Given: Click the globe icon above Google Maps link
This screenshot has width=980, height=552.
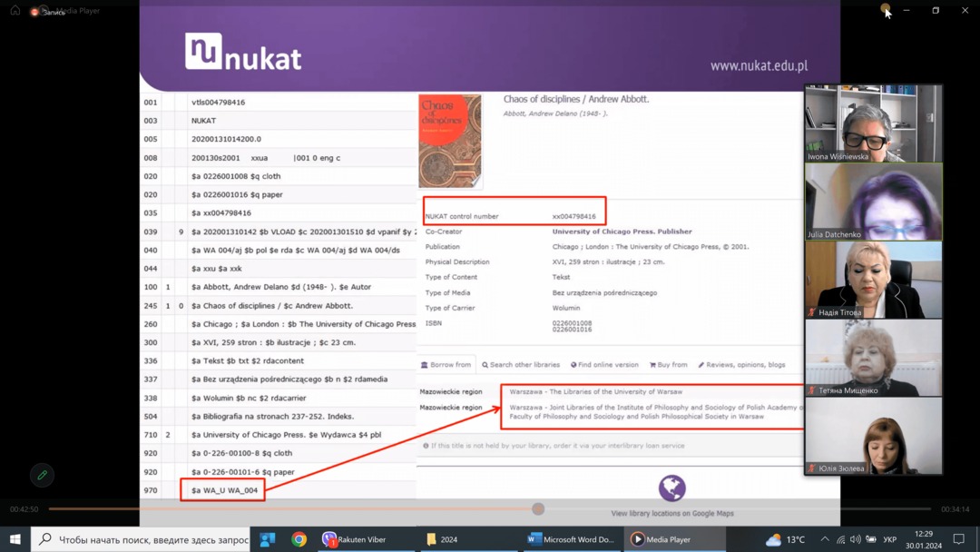Looking at the screenshot, I should point(671,488).
